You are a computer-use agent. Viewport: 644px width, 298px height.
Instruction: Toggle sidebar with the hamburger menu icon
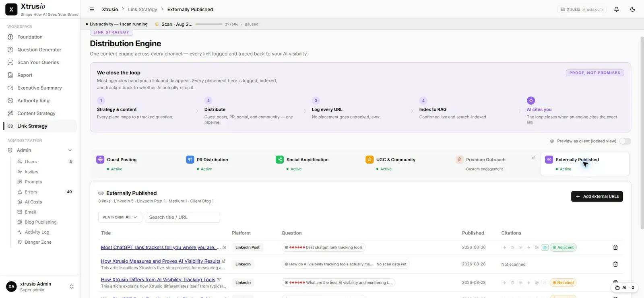point(92,9)
